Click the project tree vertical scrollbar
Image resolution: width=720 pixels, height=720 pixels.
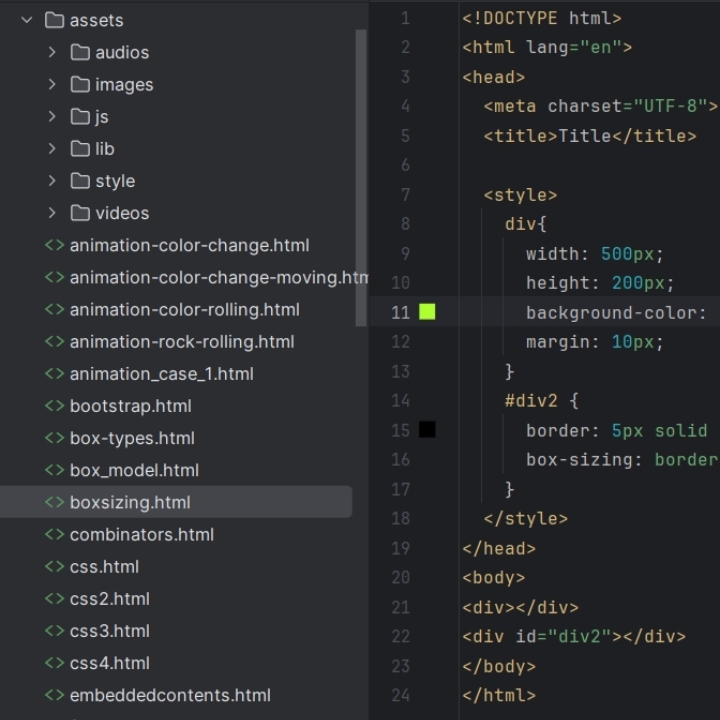coord(362,180)
